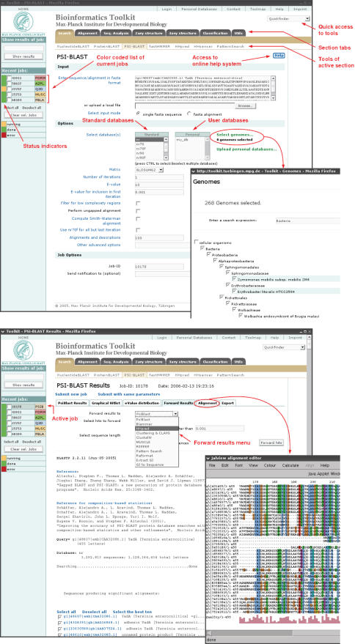
Task: Click search expression field in Genomes window
Action: [308, 221]
